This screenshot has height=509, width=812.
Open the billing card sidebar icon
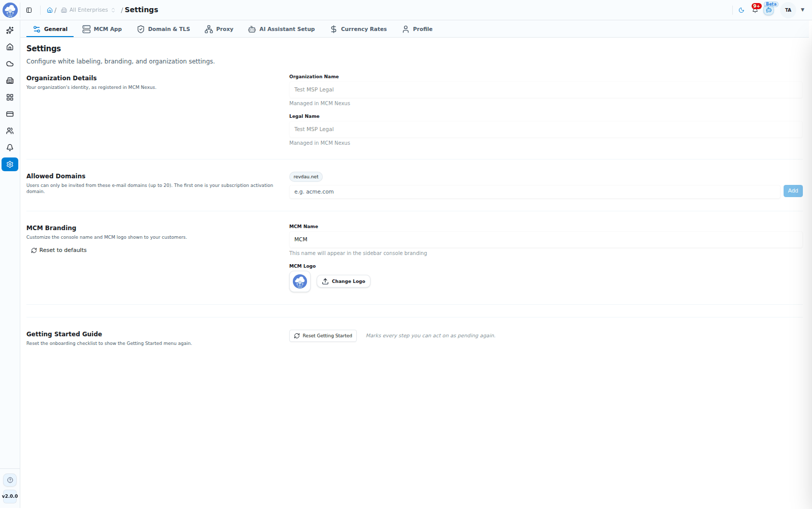tap(10, 114)
